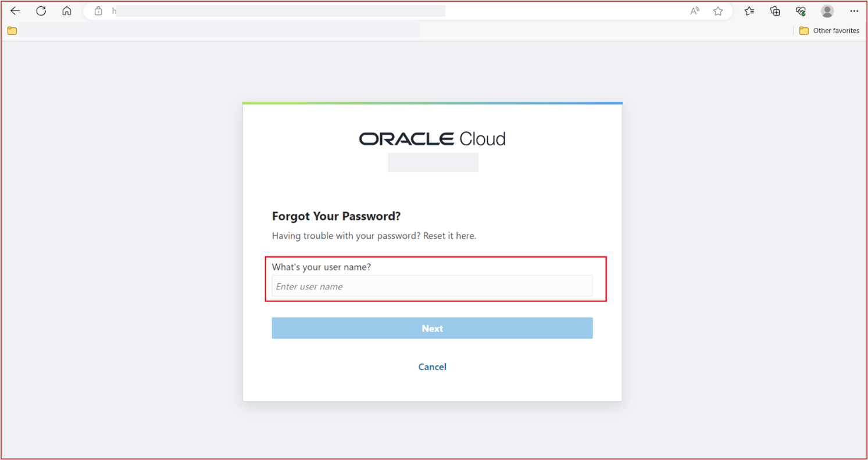Click the Cancel link

point(432,366)
